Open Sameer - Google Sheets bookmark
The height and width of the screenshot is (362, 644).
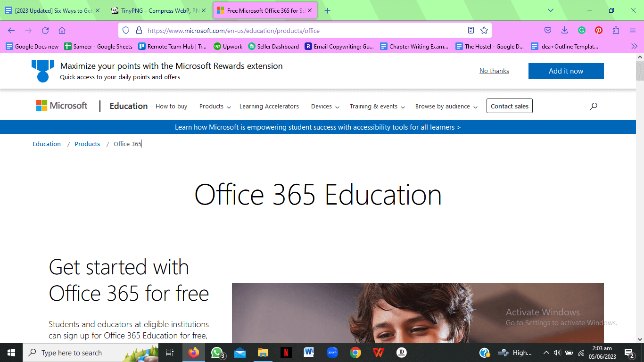tap(99, 46)
